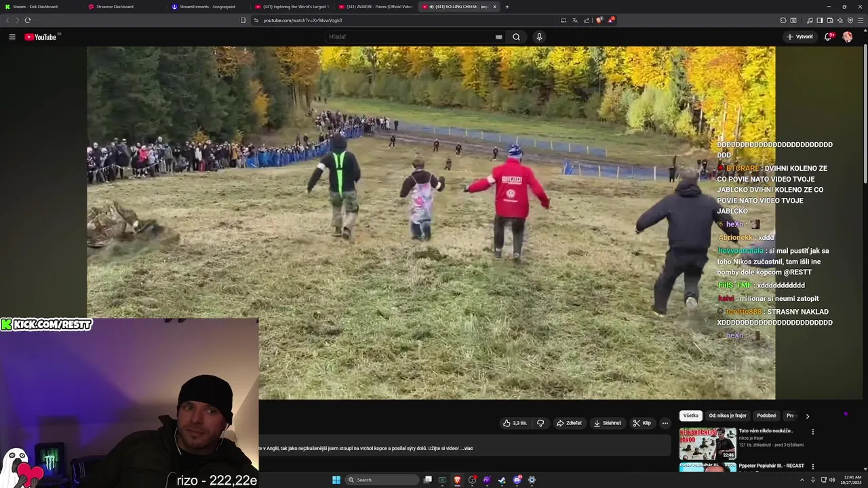868x488 pixels.
Task: Start voice search with the microphone icon
Action: (539, 37)
